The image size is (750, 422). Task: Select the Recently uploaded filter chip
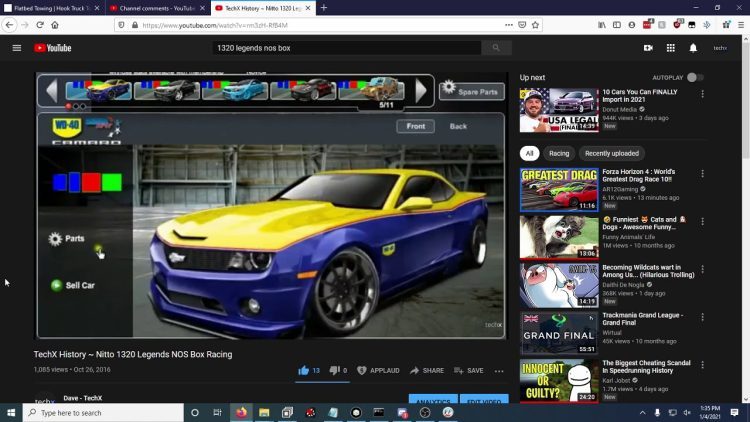[612, 154]
